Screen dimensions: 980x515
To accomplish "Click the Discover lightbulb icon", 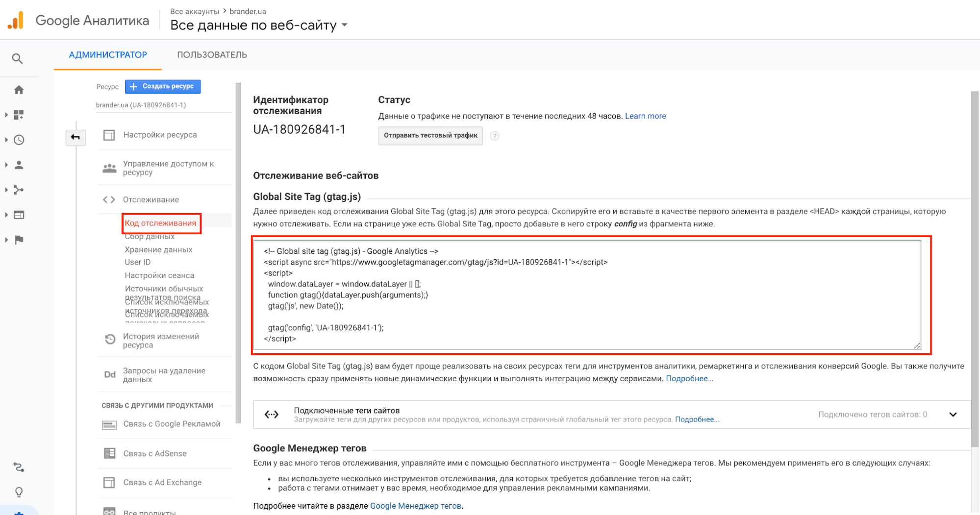I will tap(19, 492).
